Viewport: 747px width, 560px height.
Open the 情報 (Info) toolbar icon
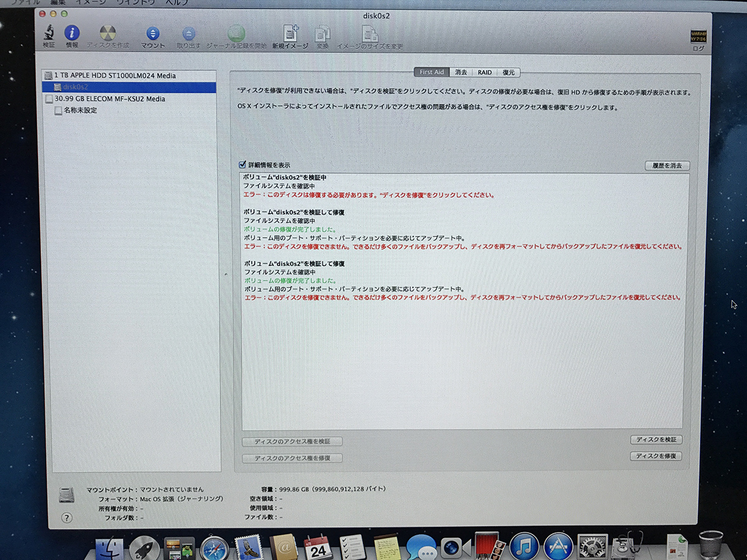[x=72, y=34]
